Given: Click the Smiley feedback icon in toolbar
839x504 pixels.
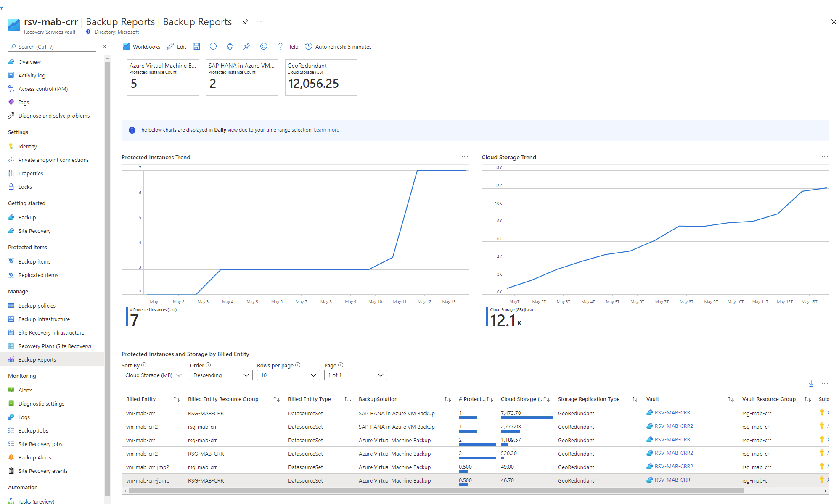Looking at the screenshot, I should [264, 47].
